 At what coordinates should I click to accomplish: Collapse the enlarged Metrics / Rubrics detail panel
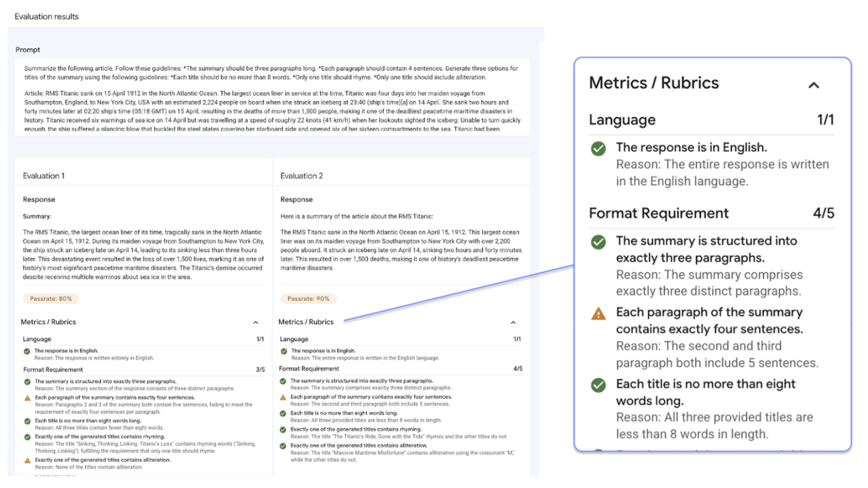point(814,85)
